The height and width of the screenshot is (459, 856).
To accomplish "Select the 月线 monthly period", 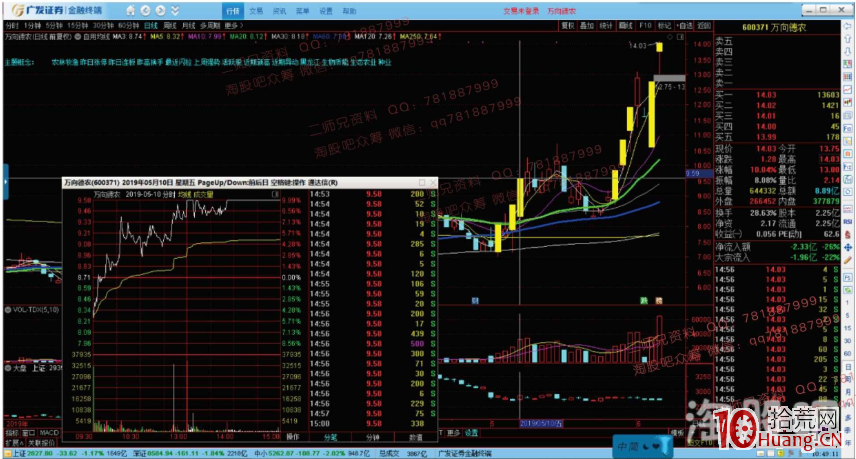I will pyautogui.click(x=188, y=26).
